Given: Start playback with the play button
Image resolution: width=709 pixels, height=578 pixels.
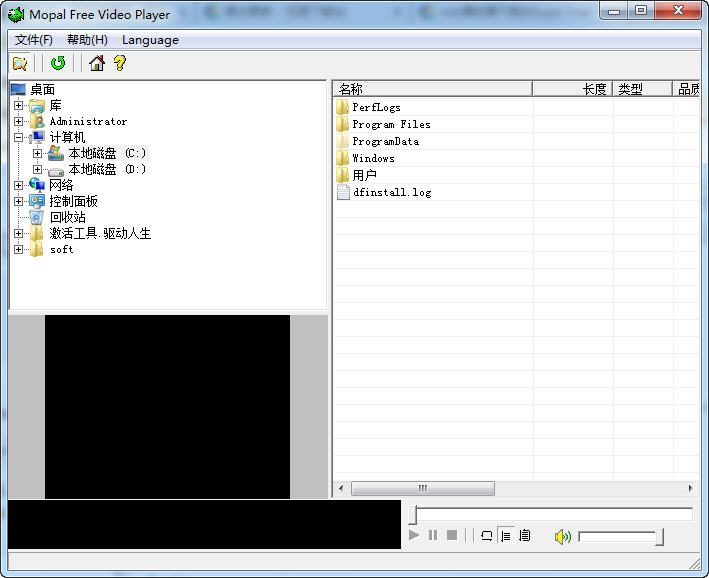Looking at the screenshot, I should pyautogui.click(x=413, y=535).
